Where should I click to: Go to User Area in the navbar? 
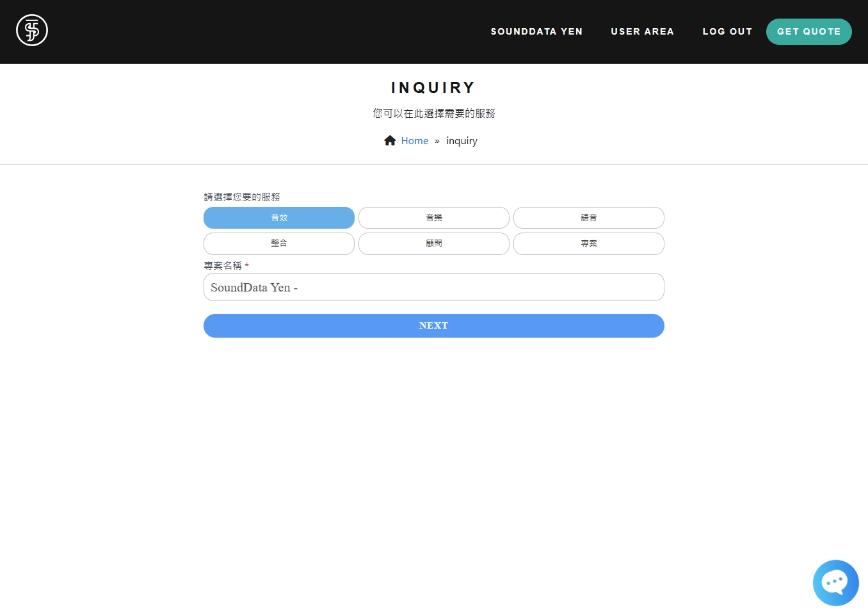[642, 31]
